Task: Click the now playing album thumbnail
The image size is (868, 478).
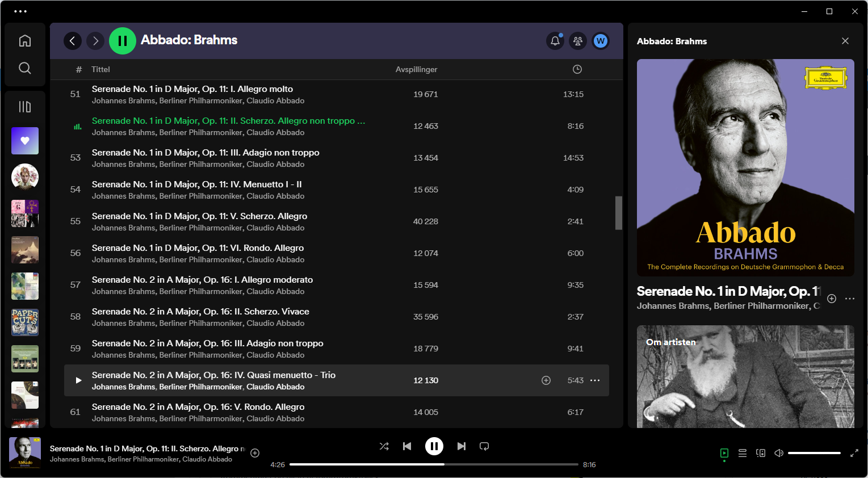Action: (25, 453)
